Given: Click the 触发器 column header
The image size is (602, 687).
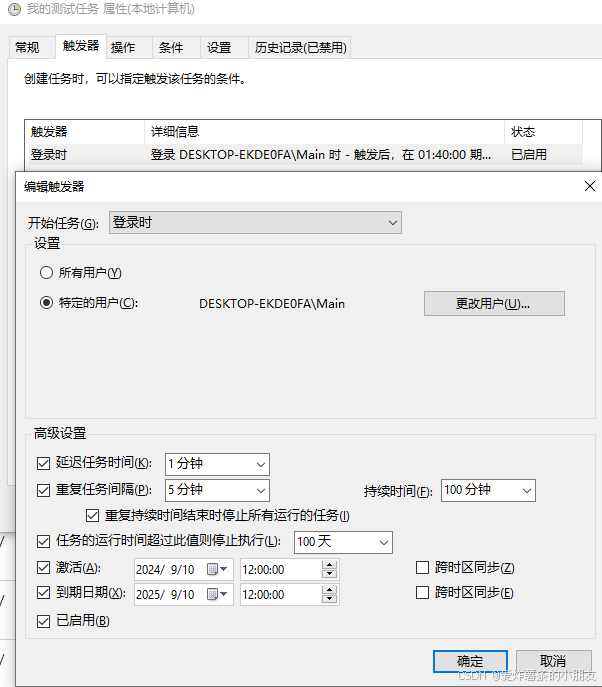Looking at the screenshot, I should (85, 131).
